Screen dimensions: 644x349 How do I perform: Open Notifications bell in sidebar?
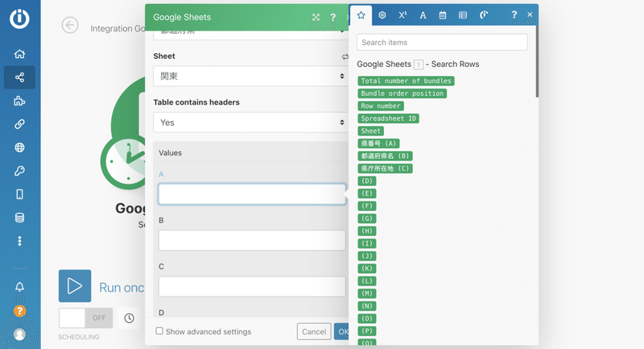pyautogui.click(x=19, y=287)
